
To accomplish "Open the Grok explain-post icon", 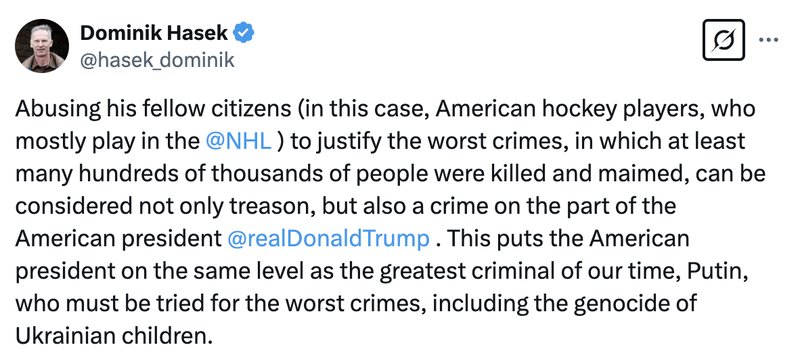I will [x=723, y=40].
